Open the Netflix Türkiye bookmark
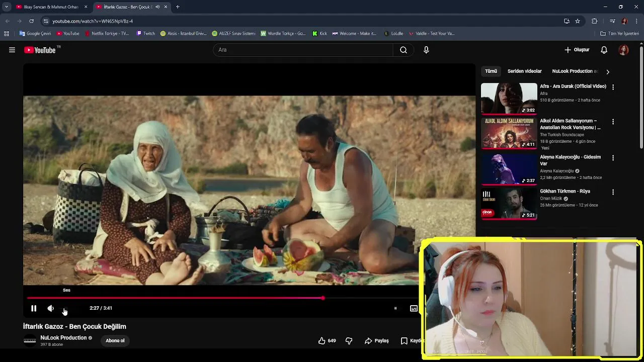The image size is (644, 362). point(107,34)
